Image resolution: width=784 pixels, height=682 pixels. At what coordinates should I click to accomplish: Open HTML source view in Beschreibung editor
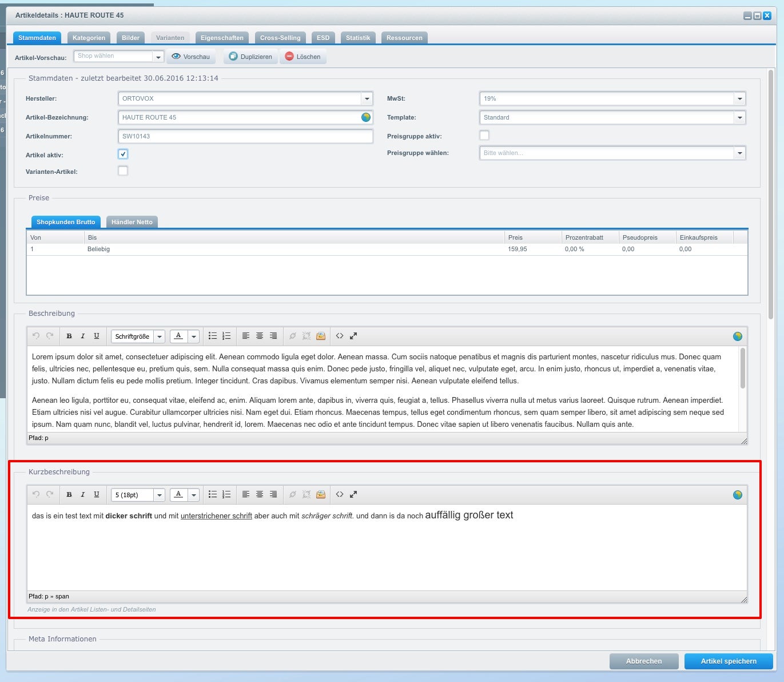[x=340, y=336]
